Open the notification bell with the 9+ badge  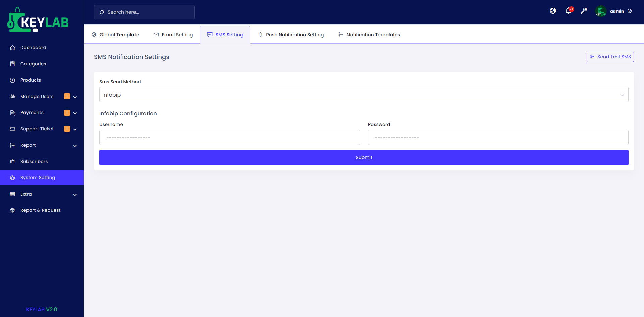click(568, 11)
